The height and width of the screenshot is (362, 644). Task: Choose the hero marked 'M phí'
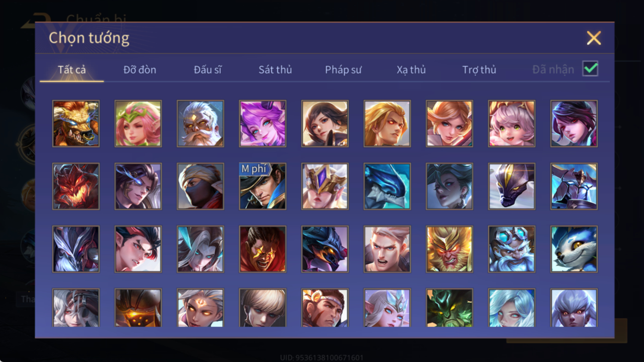(262, 186)
